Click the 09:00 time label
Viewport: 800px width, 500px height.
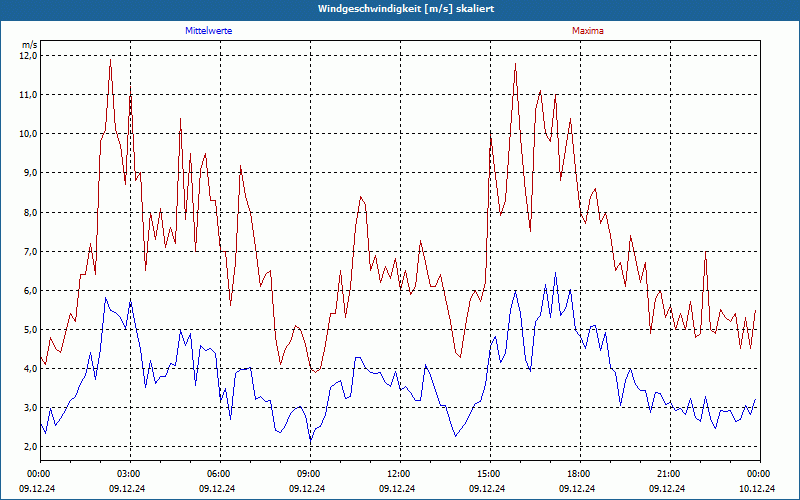(309, 474)
